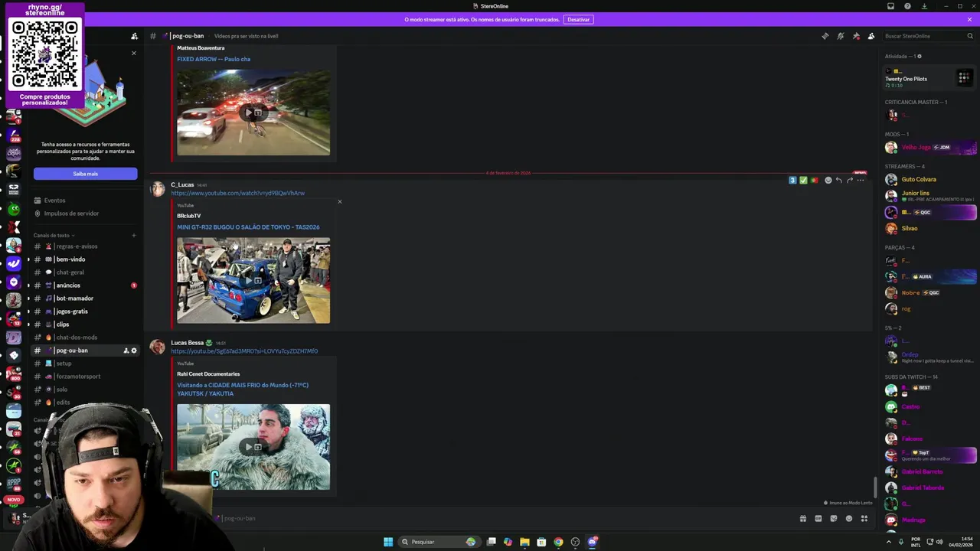Open Guto Colvara member profile
The image size is (980, 551).
(930, 180)
